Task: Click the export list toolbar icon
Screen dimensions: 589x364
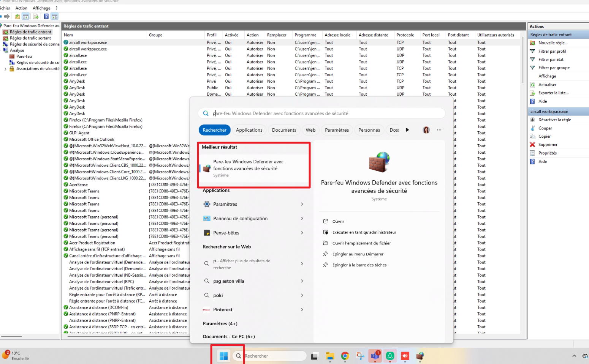Action: tap(36, 16)
